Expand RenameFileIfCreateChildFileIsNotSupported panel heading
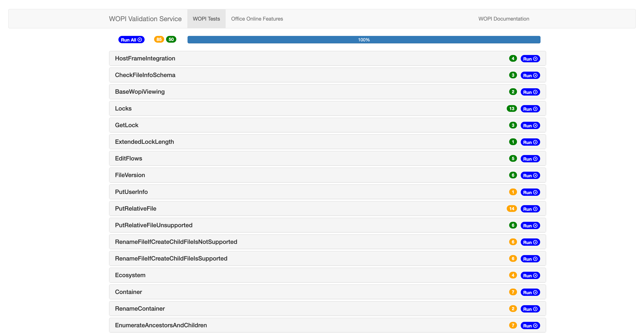Image resolution: width=644 pixels, height=334 pixels. coord(327,242)
